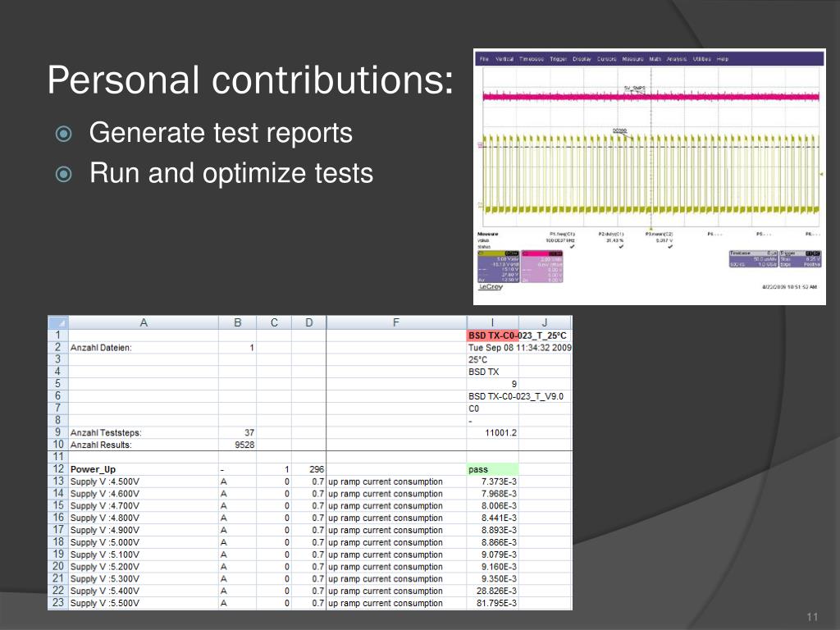Screen dimensions: 840x630
Task: Open the Analysis menu
Action: 677,59
